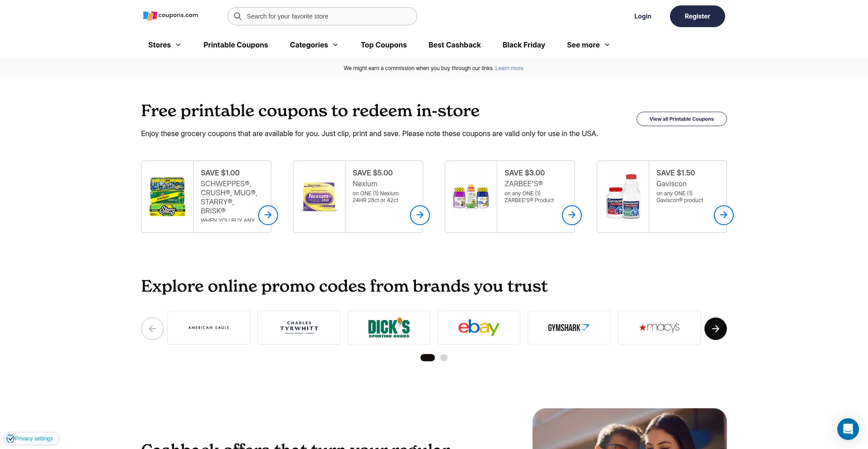Select the second carousel page dot

coord(444,358)
